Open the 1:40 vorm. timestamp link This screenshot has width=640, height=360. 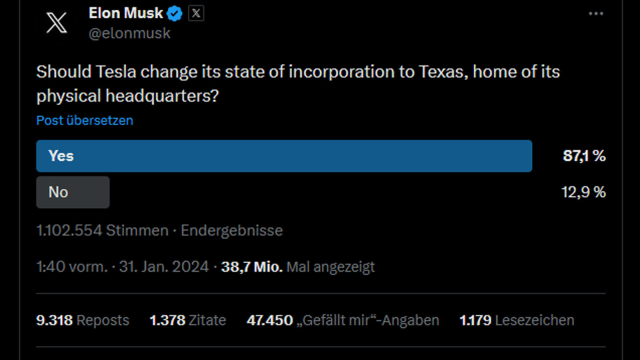click(x=72, y=267)
